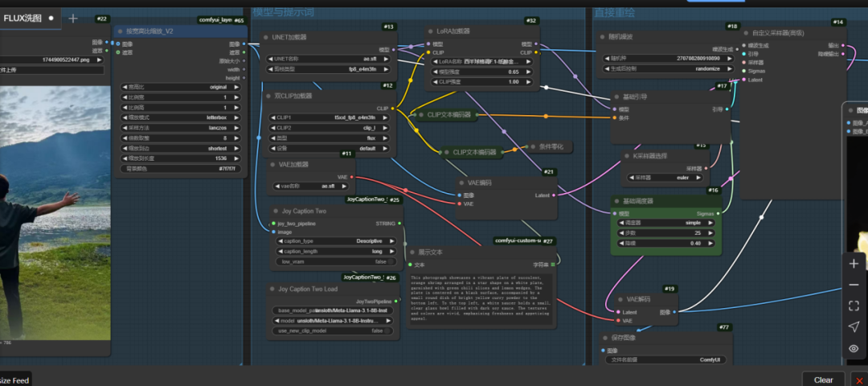This screenshot has height=386, width=868.
Task: Increase CLIP强度 1.00 with right arrow
Action: click(x=529, y=82)
